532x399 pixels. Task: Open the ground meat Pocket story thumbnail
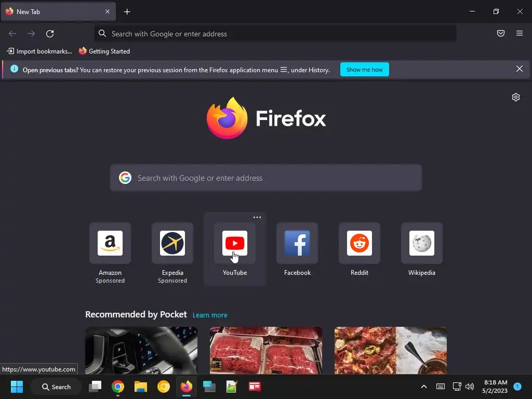[x=266, y=350]
